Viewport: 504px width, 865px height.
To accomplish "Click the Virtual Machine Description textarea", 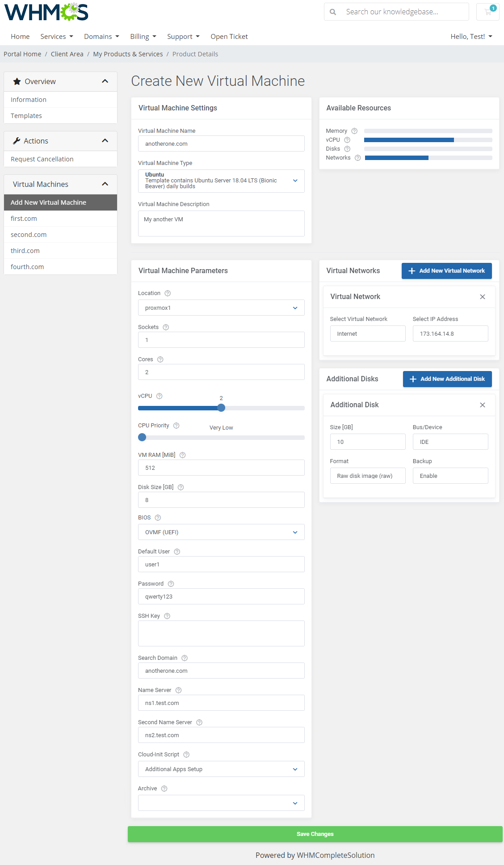I will point(221,224).
